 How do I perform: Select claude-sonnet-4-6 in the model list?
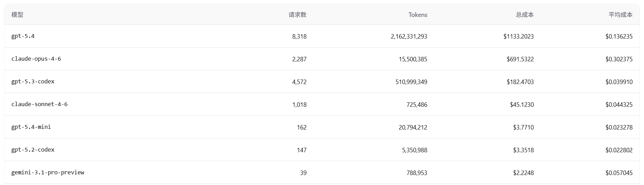click(40, 104)
